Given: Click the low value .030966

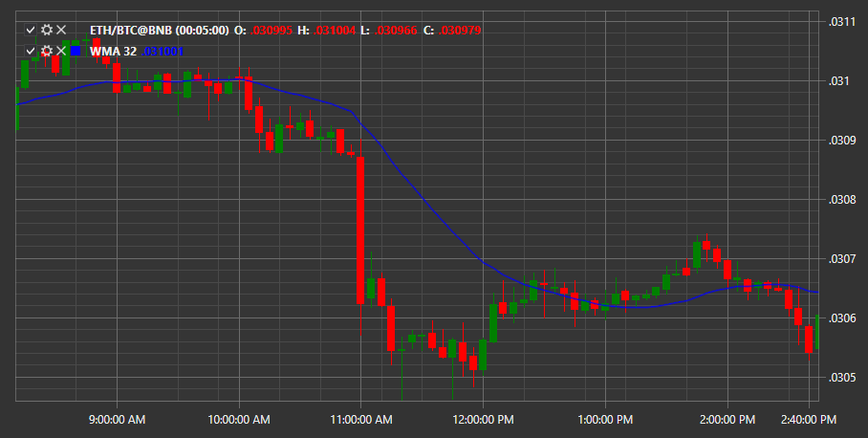Looking at the screenshot, I should [x=397, y=31].
